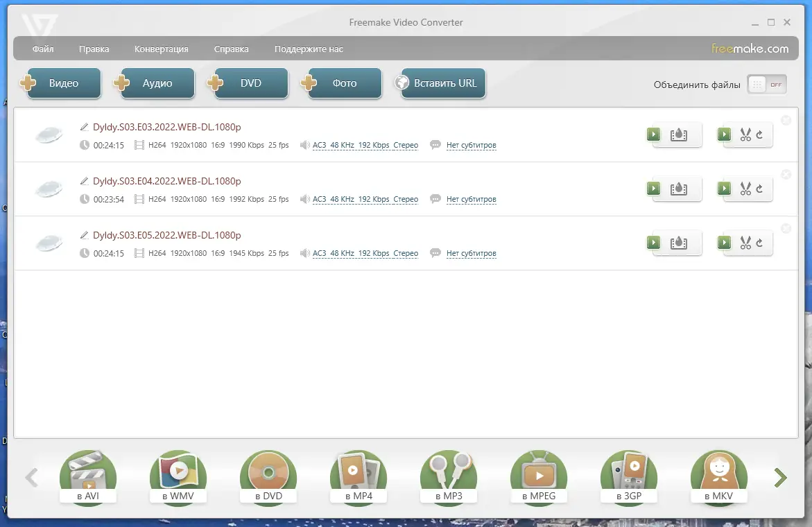Remove the E05 file from list
This screenshot has width=812, height=527.
coord(786,228)
